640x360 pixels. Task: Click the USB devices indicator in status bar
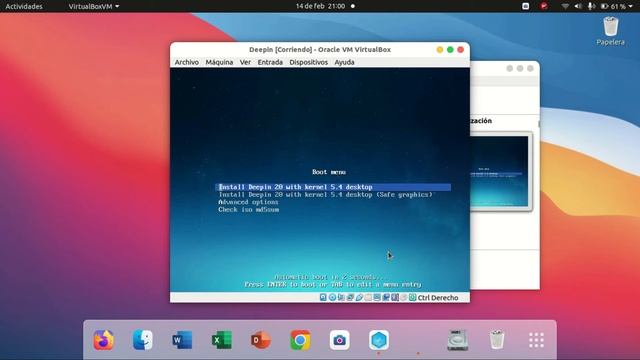click(359, 298)
